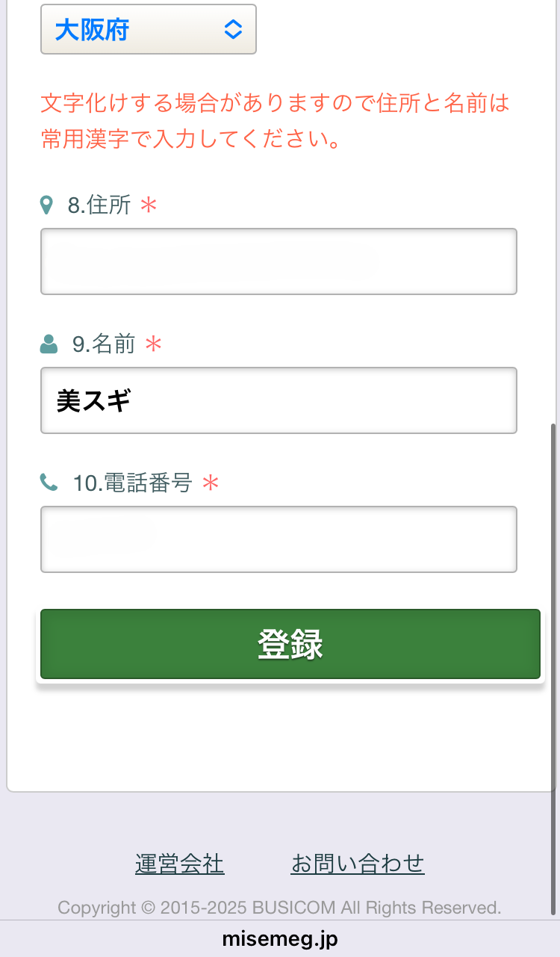The image size is (560, 957).
Task: Open the 運営会社 link
Action: pos(179,864)
